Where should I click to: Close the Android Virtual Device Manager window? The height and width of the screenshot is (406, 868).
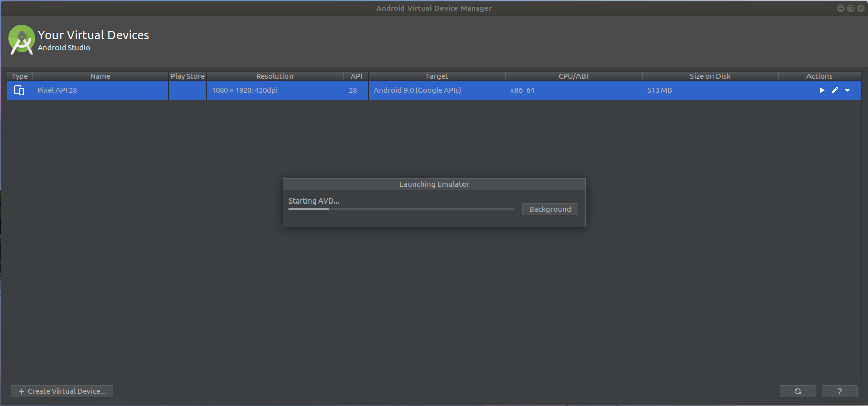pyautogui.click(x=861, y=8)
